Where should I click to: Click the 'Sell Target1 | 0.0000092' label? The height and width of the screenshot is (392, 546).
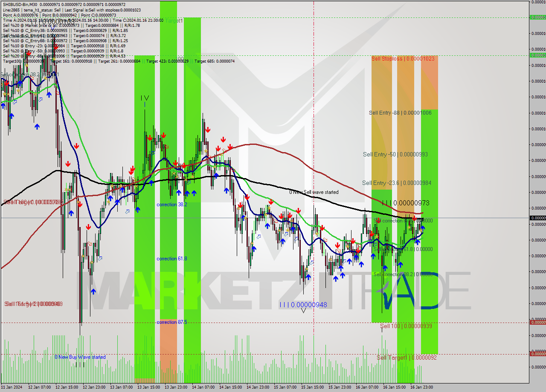coord(407,357)
